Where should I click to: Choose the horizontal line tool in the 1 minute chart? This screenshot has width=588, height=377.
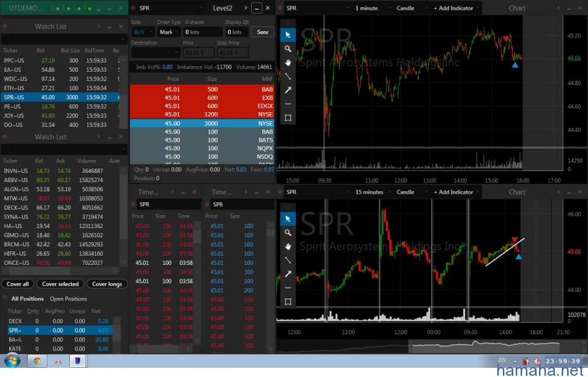coord(288,104)
